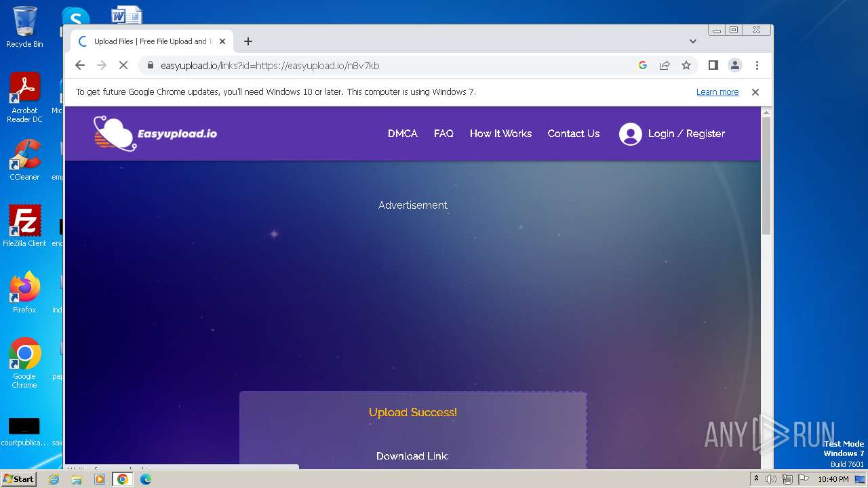Dismiss the Chrome update notice
The height and width of the screenshot is (488, 868).
pyautogui.click(x=755, y=92)
